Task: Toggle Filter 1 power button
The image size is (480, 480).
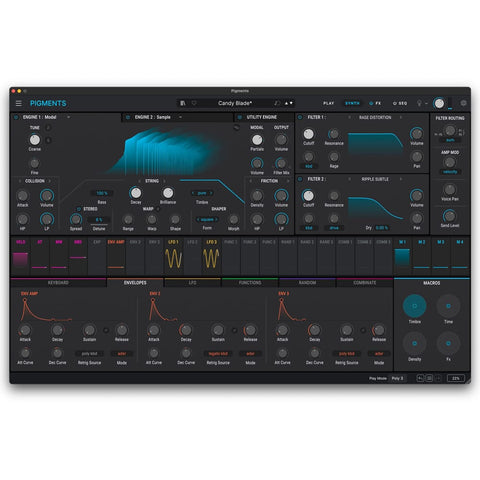Action: 300,117
